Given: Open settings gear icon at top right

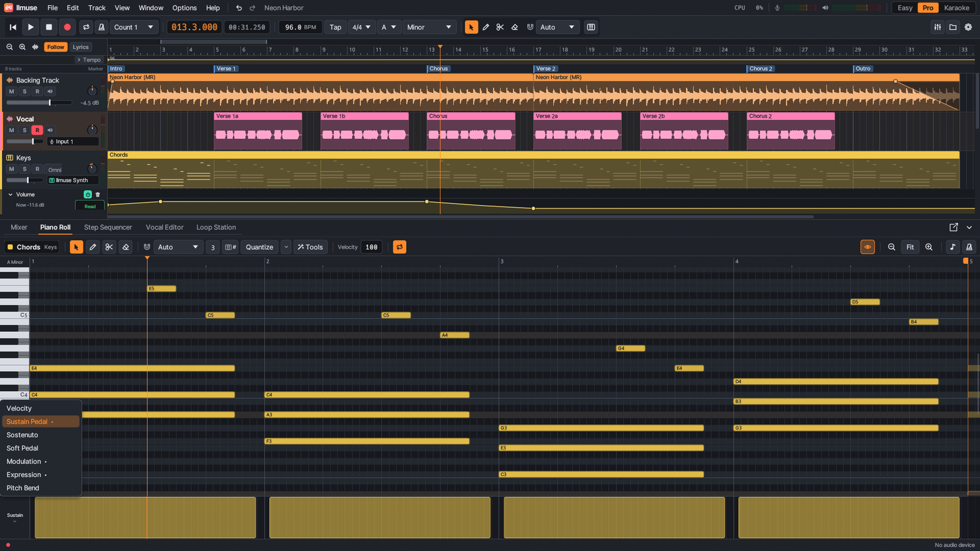Looking at the screenshot, I should click(x=968, y=27).
